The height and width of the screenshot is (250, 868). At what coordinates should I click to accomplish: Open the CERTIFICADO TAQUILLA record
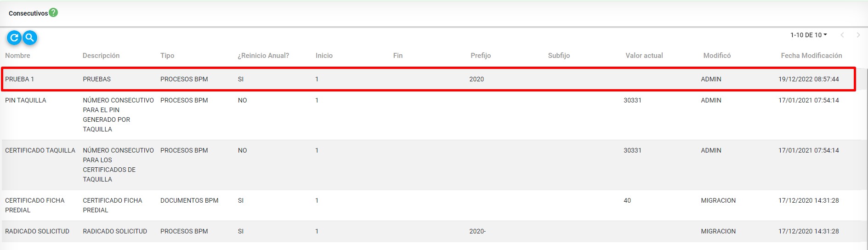click(40, 150)
